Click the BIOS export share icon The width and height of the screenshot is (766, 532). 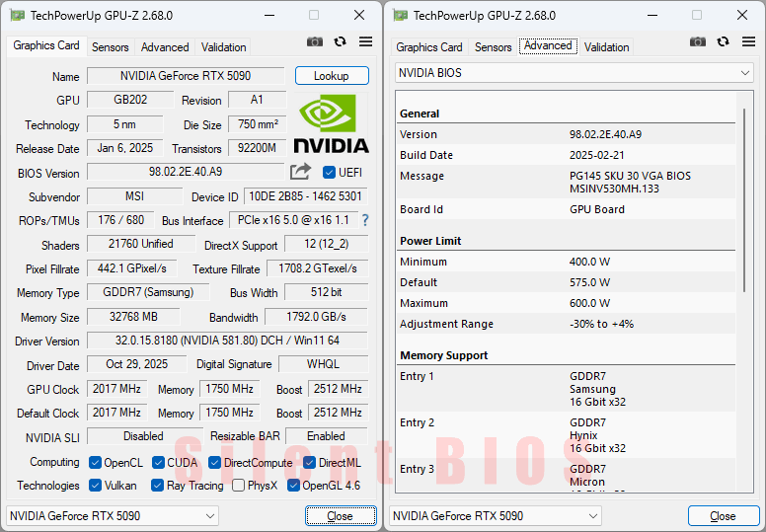300,172
